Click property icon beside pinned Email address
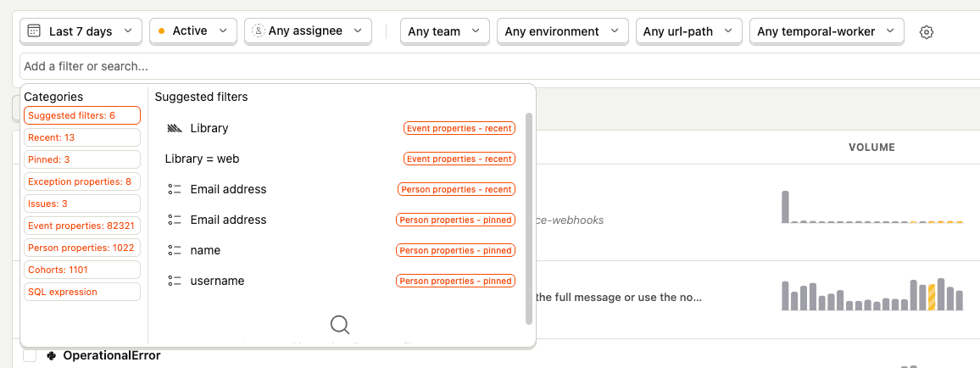The width and height of the screenshot is (980, 368). (x=175, y=220)
